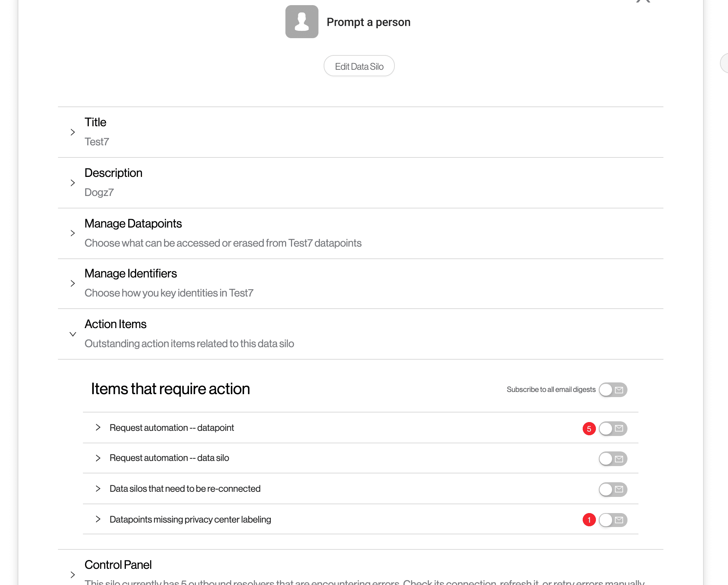Click the Request automation -- data silo label
728x585 pixels.
169,458
